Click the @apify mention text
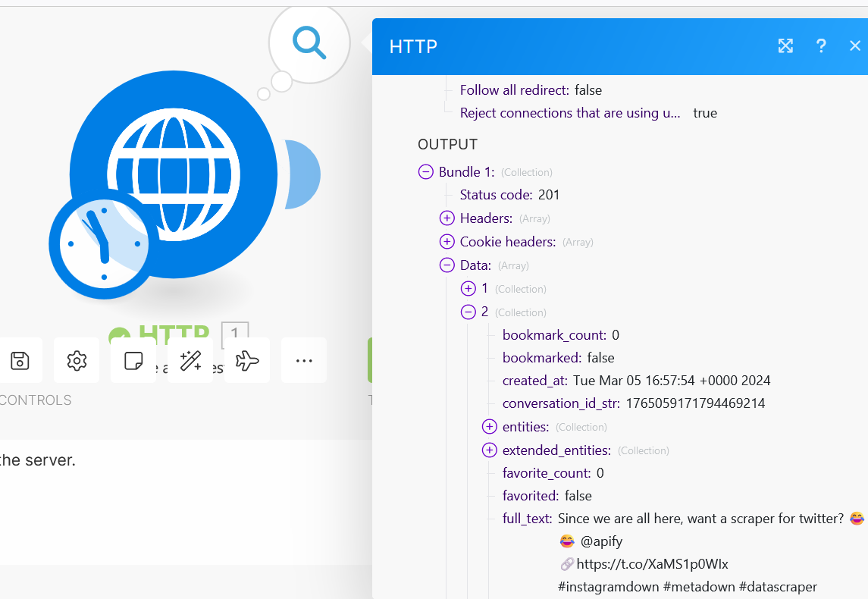This screenshot has height=599, width=868. click(602, 541)
